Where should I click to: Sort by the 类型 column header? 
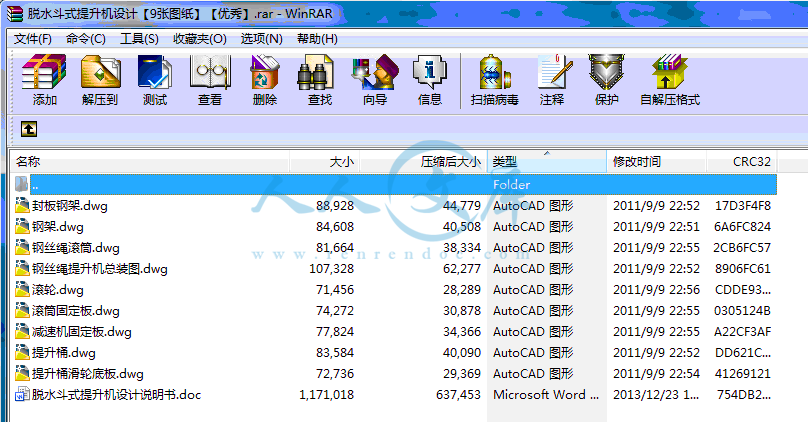pos(547,162)
